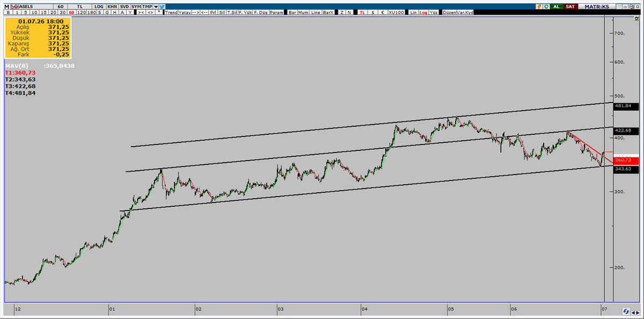644x319 pixels.
Task: Open the Düzen layout menu
Action: pyautogui.click(x=449, y=12)
